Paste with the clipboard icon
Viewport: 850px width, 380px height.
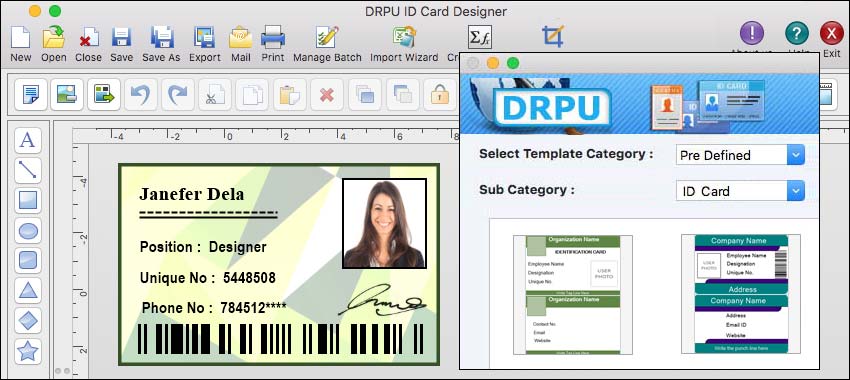(289, 95)
